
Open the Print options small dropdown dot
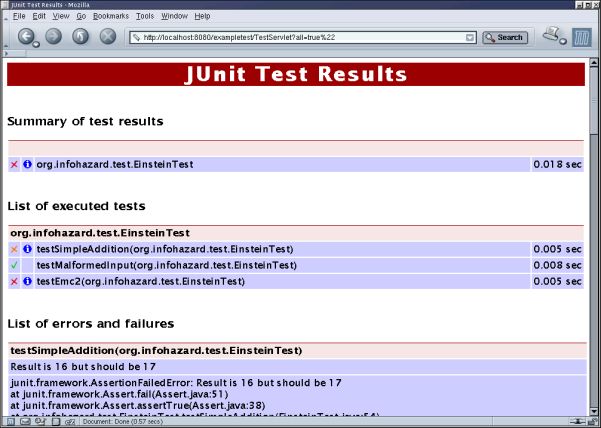click(562, 41)
